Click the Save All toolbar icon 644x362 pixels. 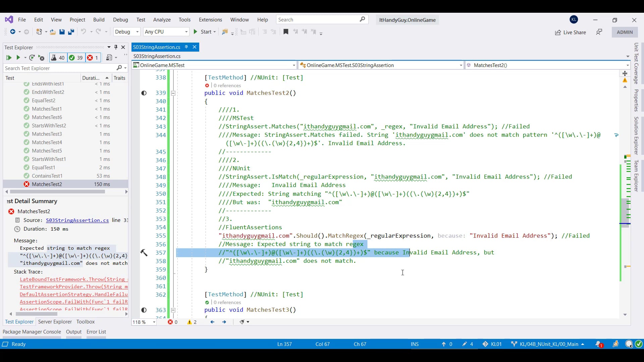pos(71,32)
